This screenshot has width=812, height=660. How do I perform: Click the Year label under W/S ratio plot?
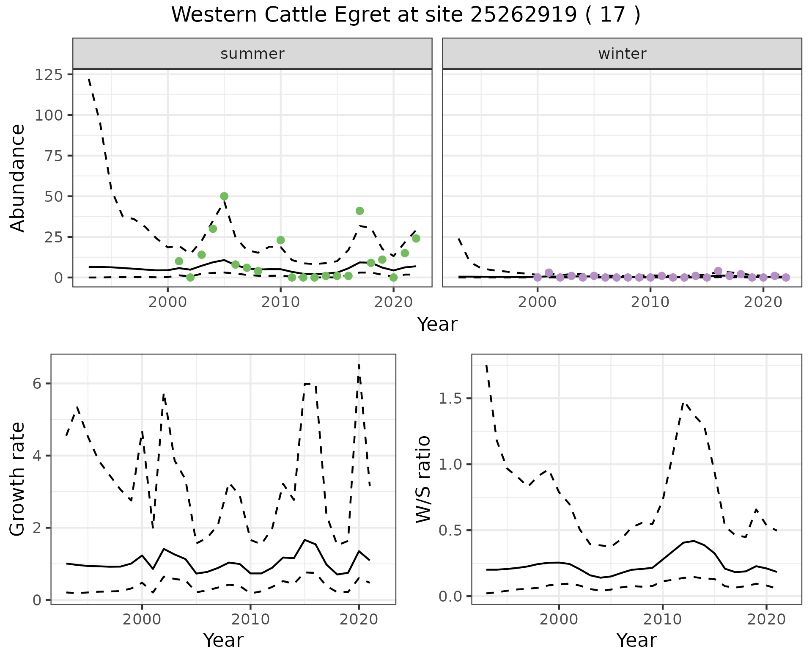(636, 641)
